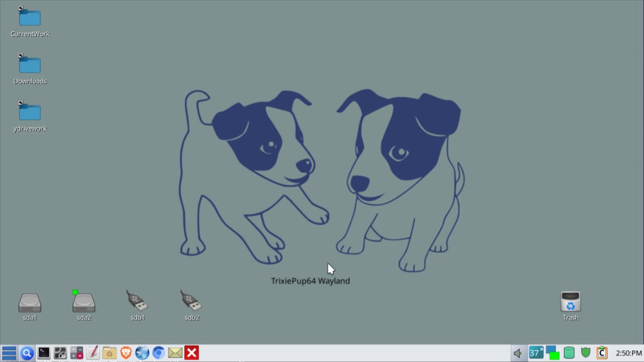Launch the calculator app

[77, 353]
